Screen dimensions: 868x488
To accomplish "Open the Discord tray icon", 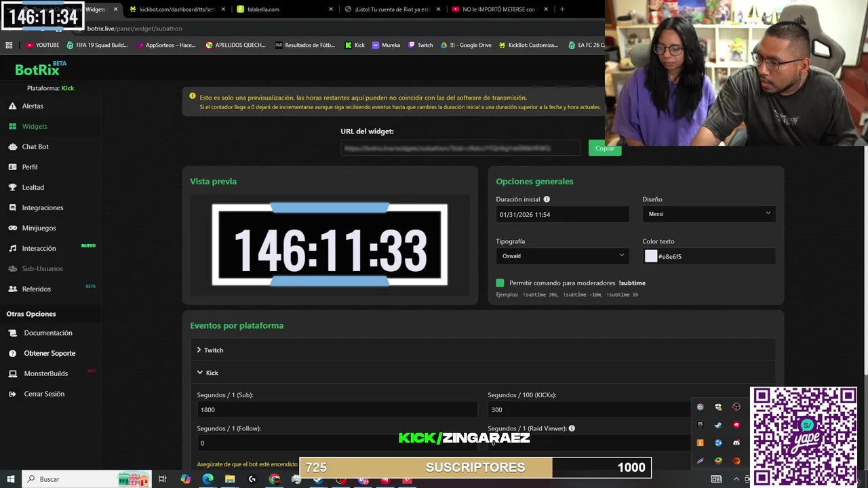I will click(x=736, y=443).
